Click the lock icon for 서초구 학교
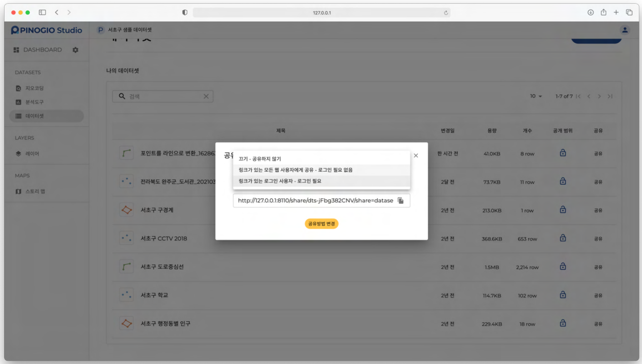Viewport: 642px width, 364px height. coord(563,295)
